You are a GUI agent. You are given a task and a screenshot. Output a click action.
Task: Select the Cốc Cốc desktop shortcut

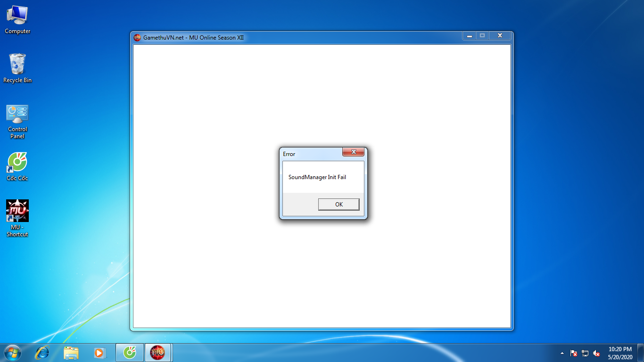tap(17, 166)
